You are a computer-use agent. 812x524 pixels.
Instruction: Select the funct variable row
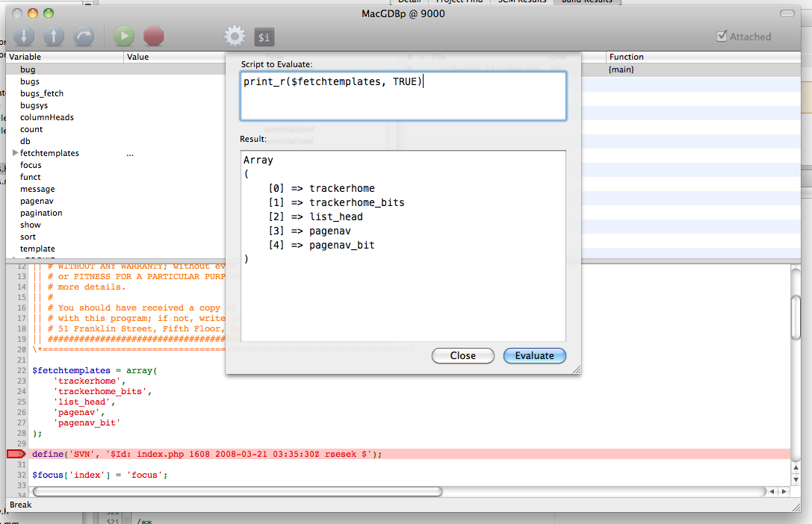[116, 177]
